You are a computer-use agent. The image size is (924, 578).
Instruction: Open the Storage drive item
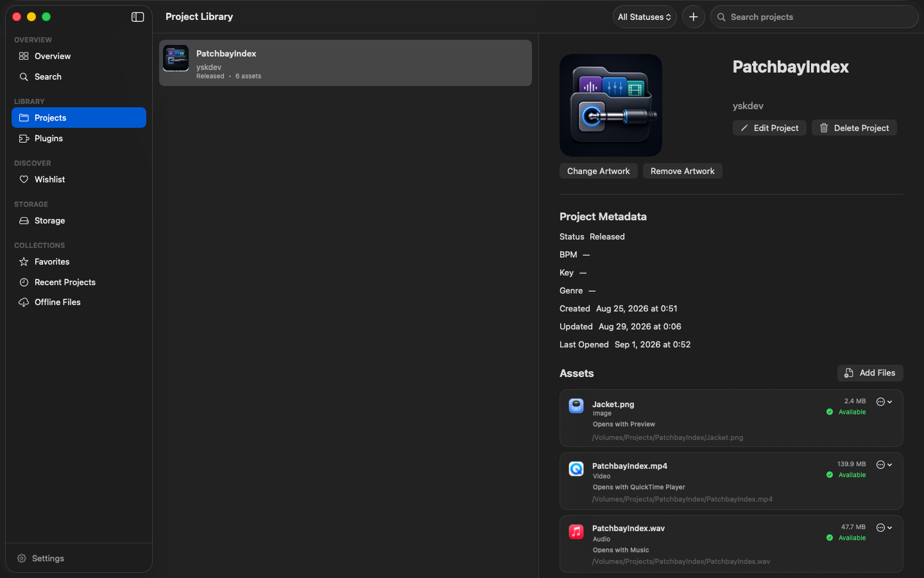(79, 221)
